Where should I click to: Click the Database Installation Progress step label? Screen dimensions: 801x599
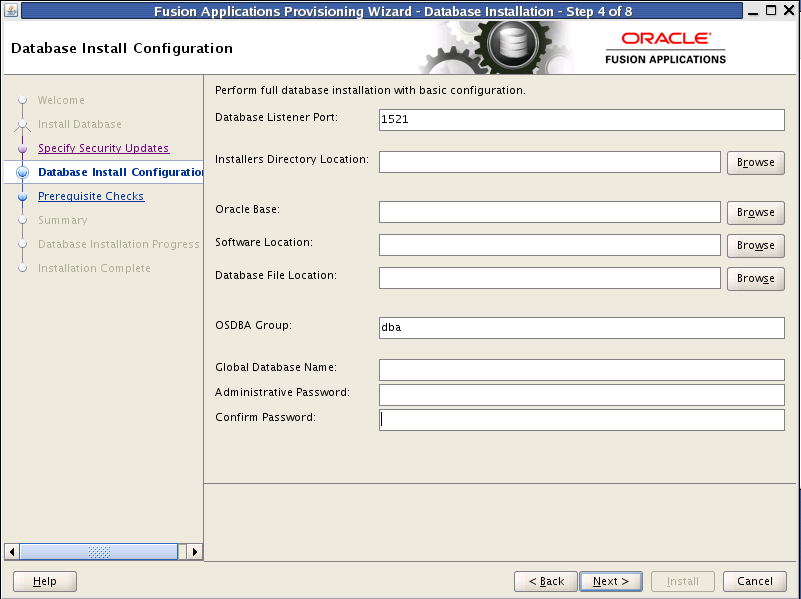pos(119,244)
